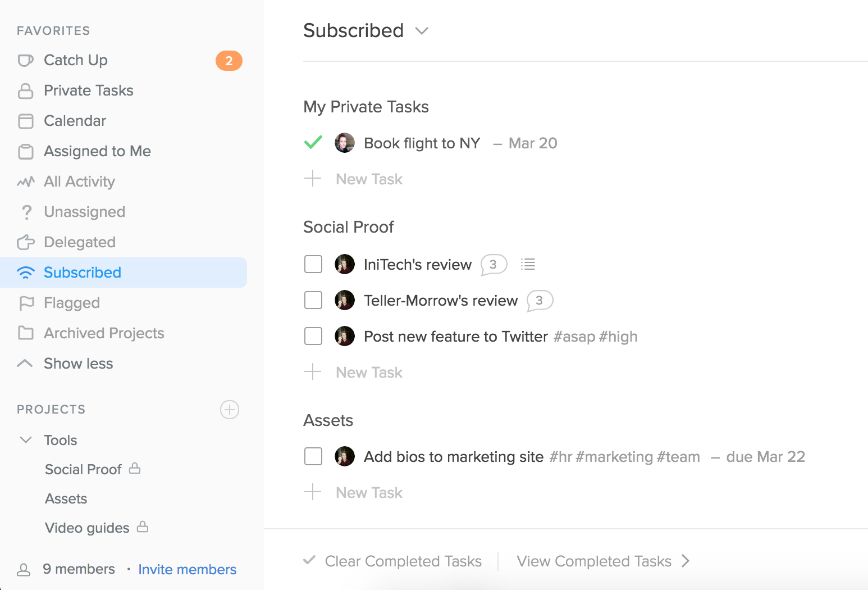Screen dimensions: 868x590
Task: Click assignee avatar on Teller-Morrow's review
Action: tap(345, 300)
